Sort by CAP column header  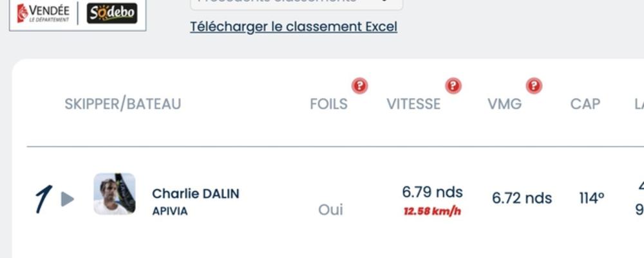click(x=585, y=104)
